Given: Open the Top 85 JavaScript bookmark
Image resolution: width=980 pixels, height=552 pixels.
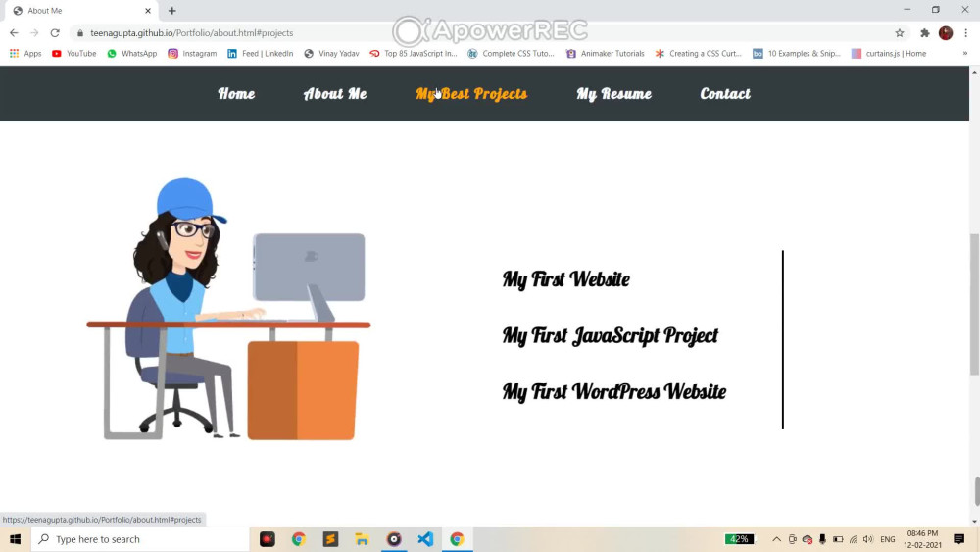Looking at the screenshot, I should pyautogui.click(x=414, y=54).
